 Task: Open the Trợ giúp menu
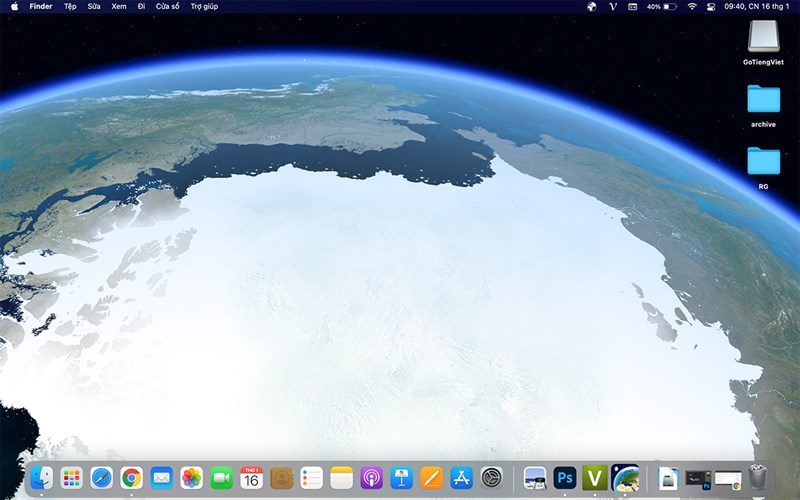click(204, 7)
